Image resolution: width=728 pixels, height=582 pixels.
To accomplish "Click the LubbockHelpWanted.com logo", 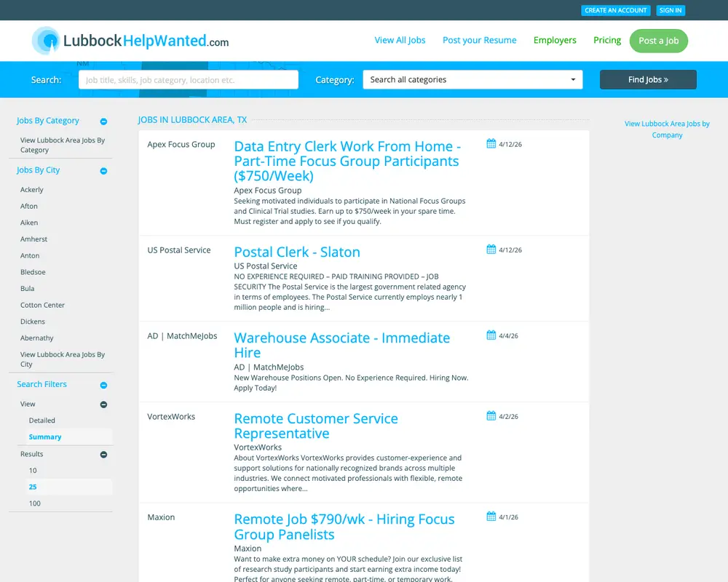I will [130, 41].
